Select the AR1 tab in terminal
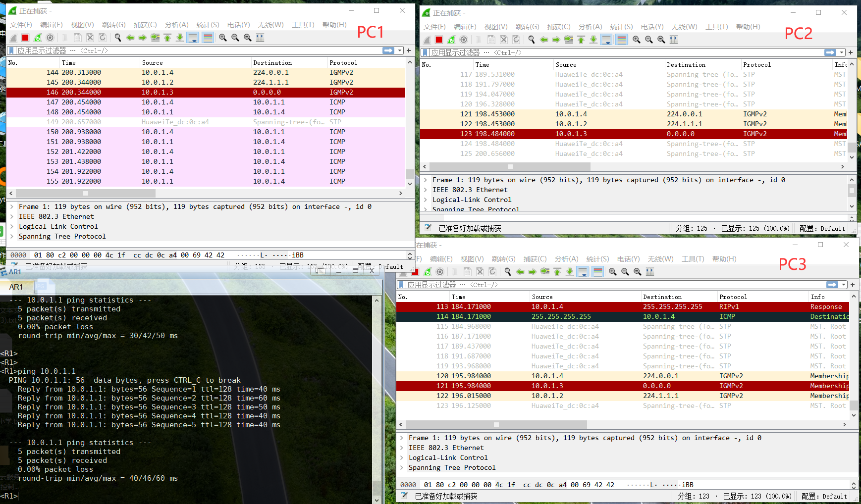Viewport: 861px width, 504px height. coord(16,287)
